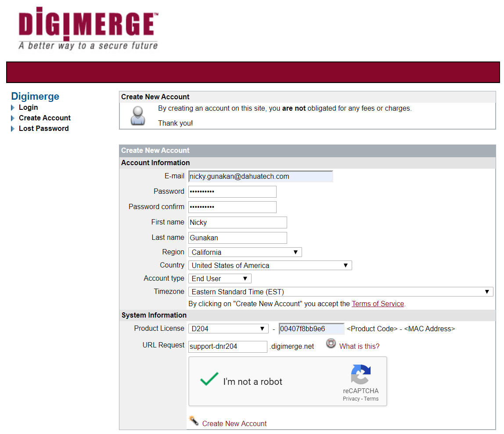504x434 pixels.
Task: Click into the E-mail field
Action: [x=261, y=176]
